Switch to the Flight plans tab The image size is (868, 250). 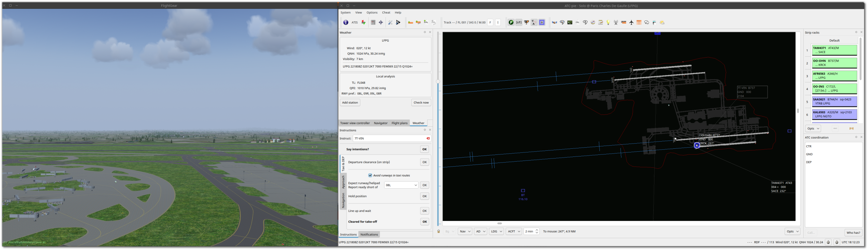(399, 123)
